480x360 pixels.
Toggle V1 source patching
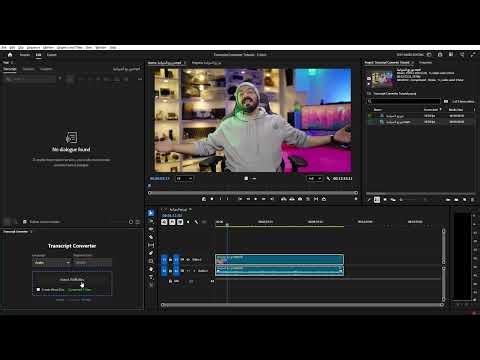click(x=164, y=259)
